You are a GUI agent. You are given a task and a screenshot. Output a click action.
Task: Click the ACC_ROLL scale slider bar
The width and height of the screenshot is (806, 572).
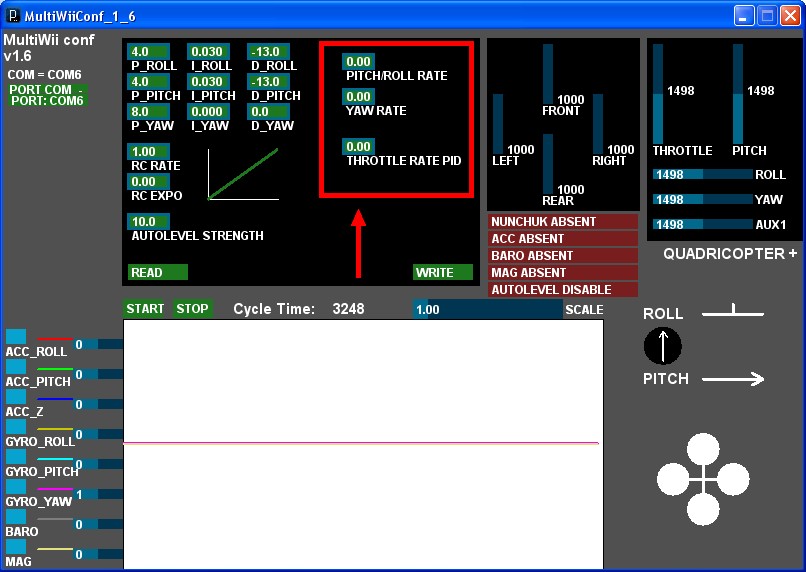point(100,344)
